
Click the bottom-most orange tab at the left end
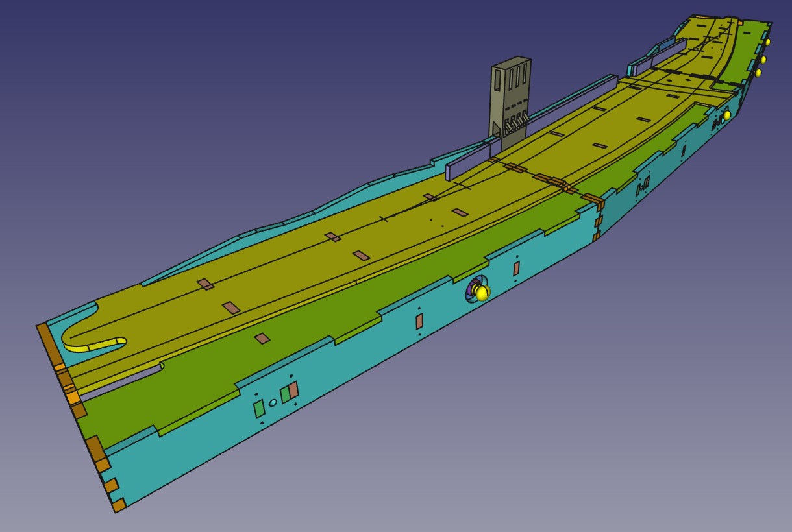[x=119, y=505]
